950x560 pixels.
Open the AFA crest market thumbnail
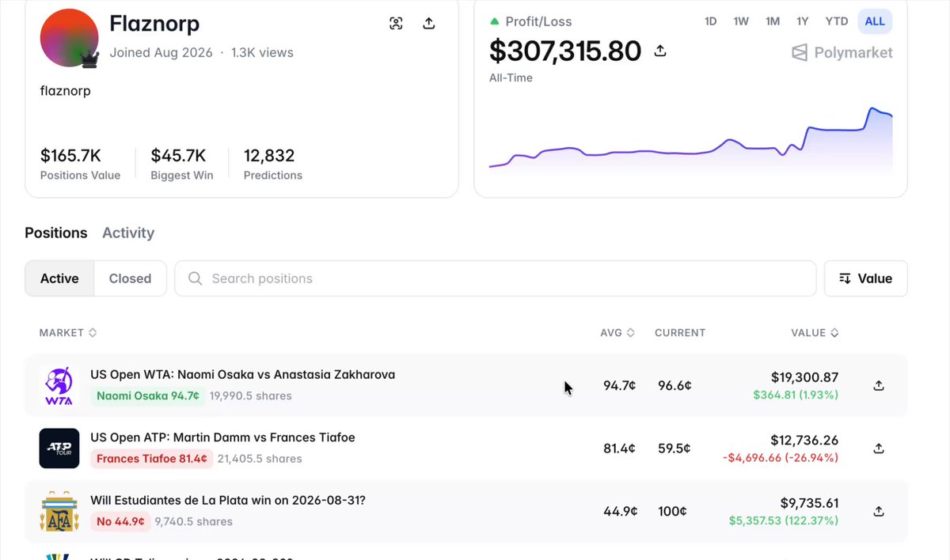click(x=59, y=512)
